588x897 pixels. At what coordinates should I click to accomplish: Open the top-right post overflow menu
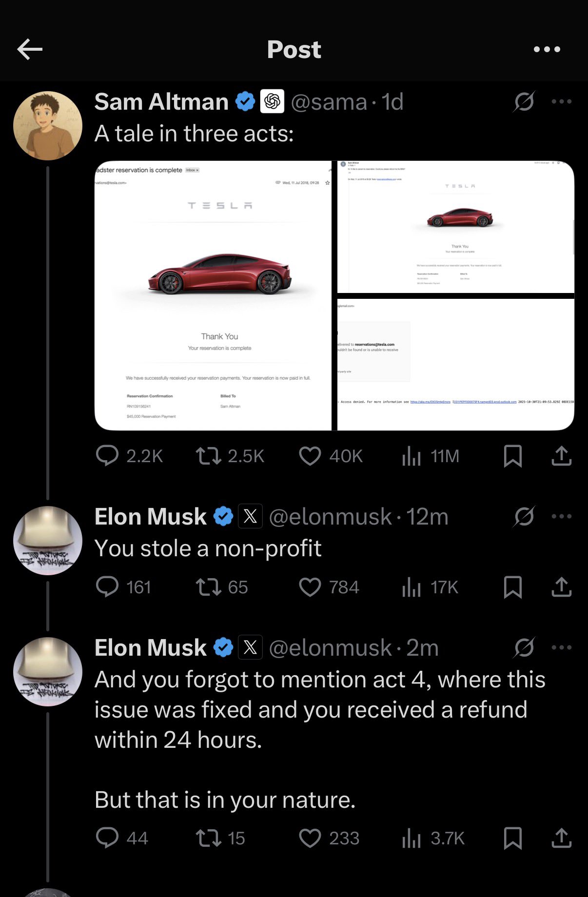[546, 49]
